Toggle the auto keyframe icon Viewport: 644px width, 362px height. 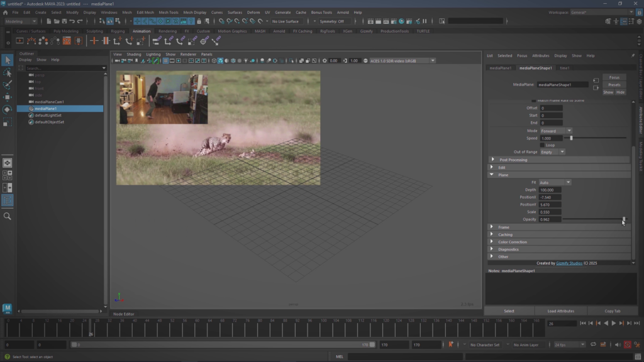click(x=628, y=345)
